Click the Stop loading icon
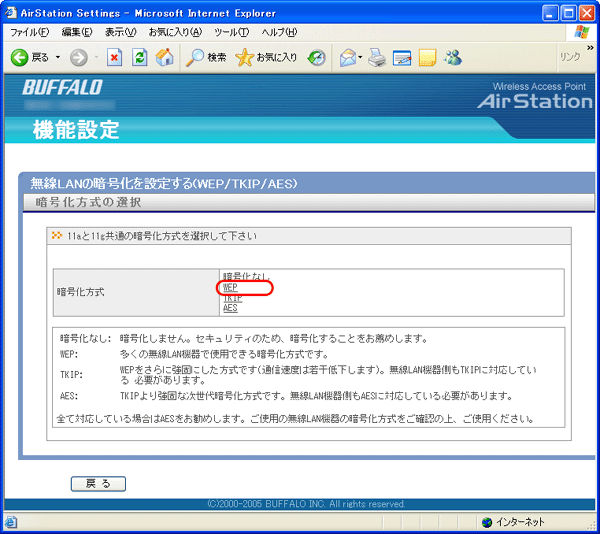The width and height of the screenshot is (600, 534). click(114, 57)
